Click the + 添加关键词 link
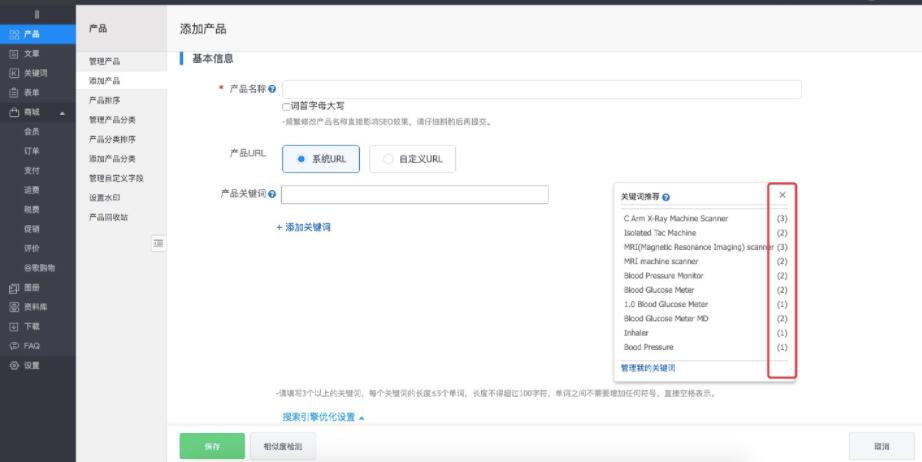922x462 pixels. click(x=303, y=228)
